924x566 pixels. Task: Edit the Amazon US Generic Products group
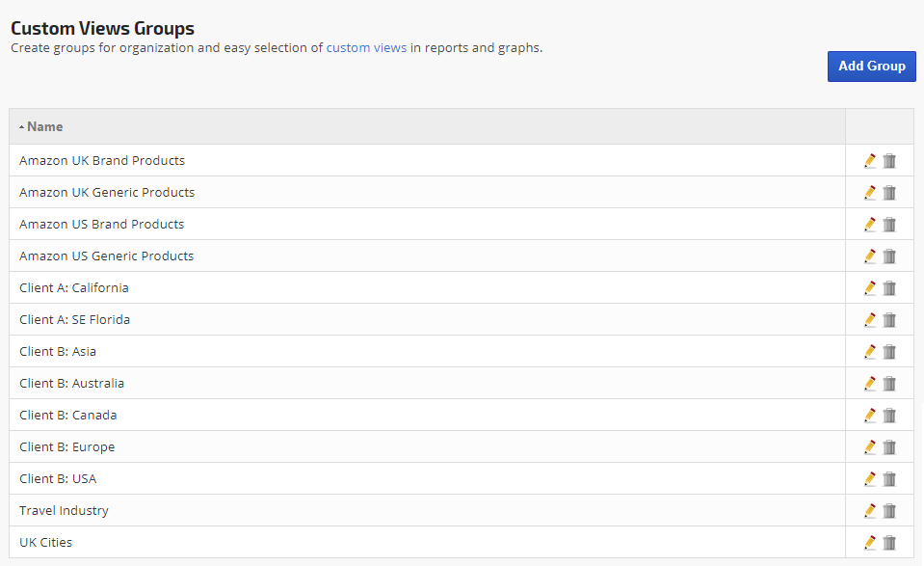point(870,256)
